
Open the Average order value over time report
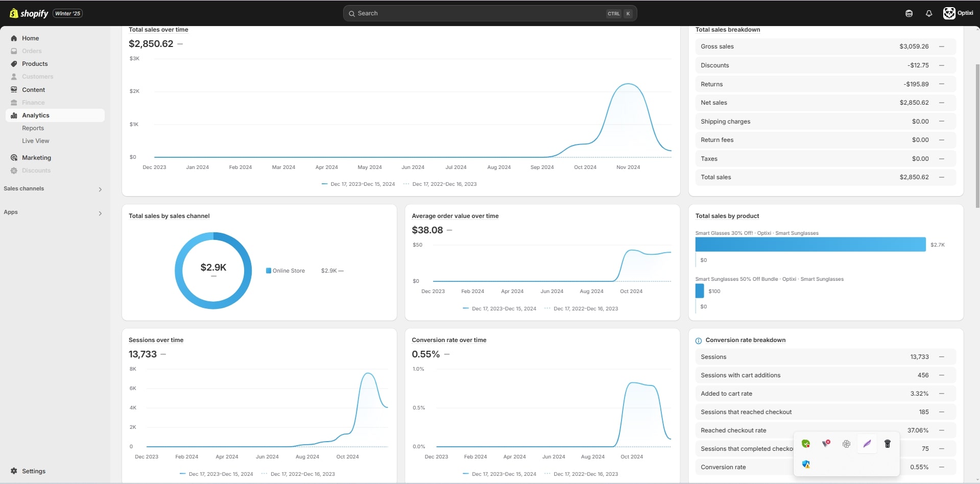455,216
